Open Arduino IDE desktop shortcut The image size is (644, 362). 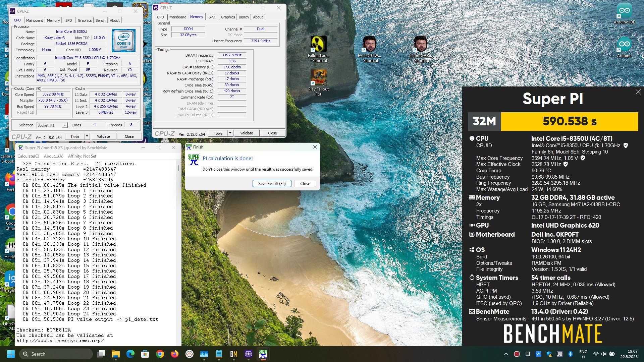point(624,14)
